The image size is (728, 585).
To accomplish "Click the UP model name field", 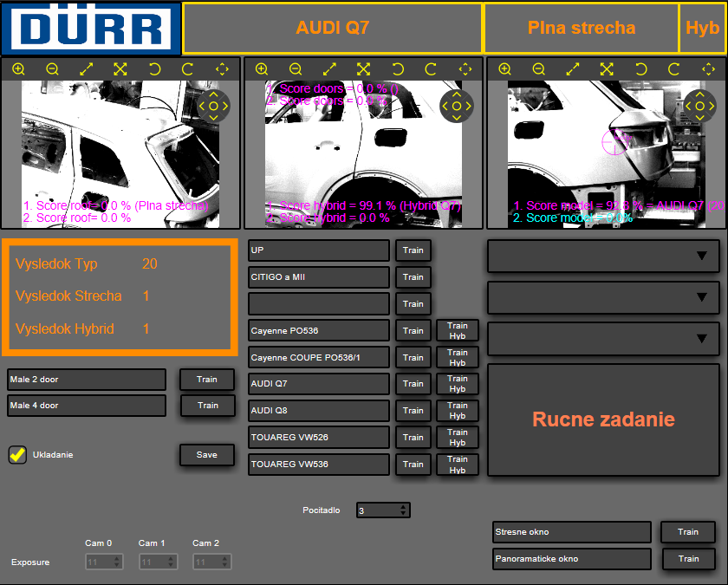I will [319, 250].
